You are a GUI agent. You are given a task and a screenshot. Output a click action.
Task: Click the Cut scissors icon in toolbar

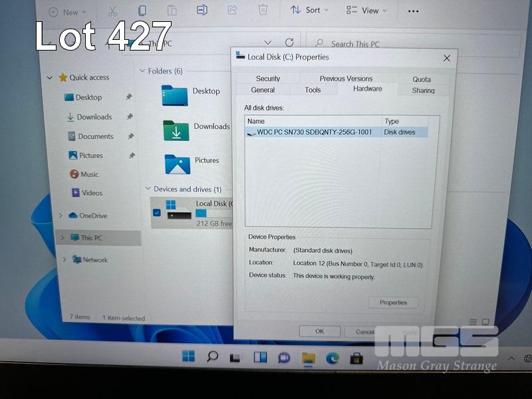point(112,11)
